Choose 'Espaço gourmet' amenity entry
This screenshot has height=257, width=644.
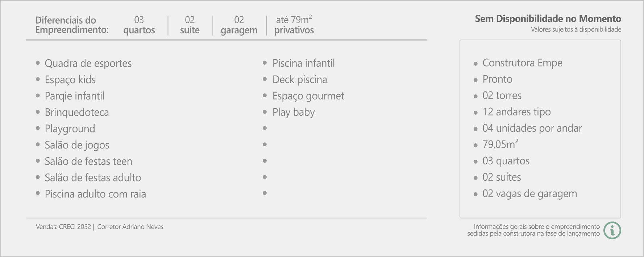308,96
